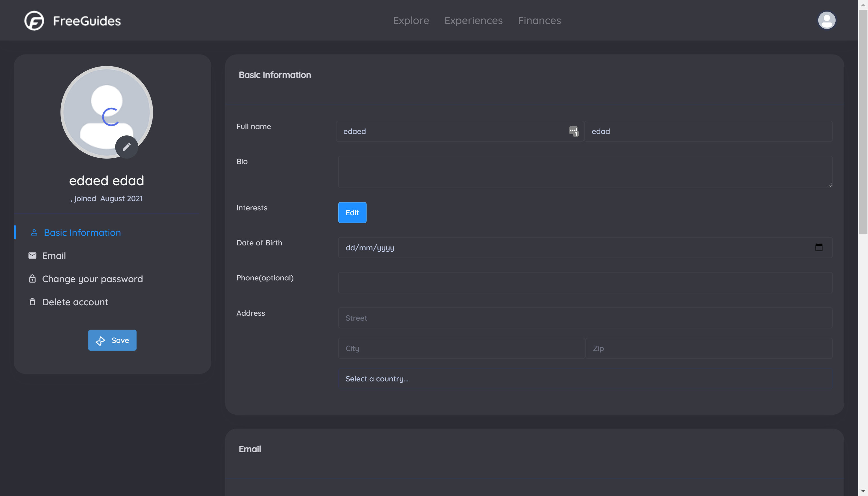This screenshot has width=868, height=496.
Task: Open the user account avatar menu
Action: [x=826, y=21]
